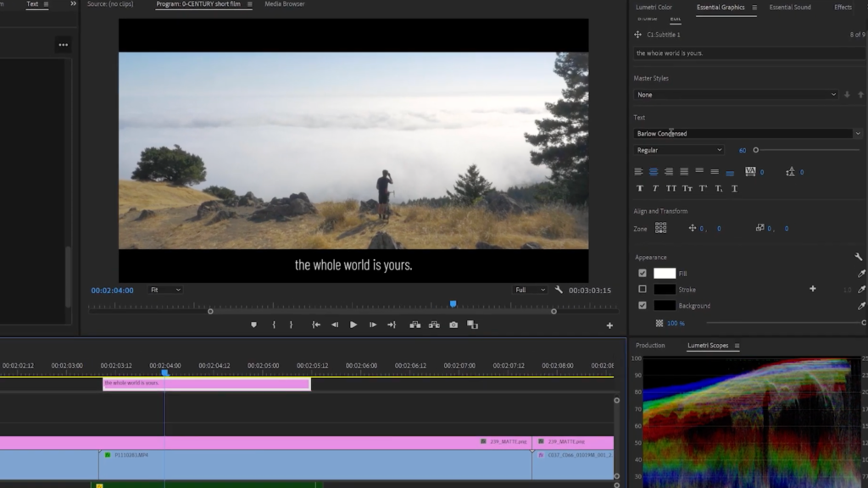This screenshot has width=868, height=488.
Task: Uncheck the Background checkbox
Action: point(643,305)
